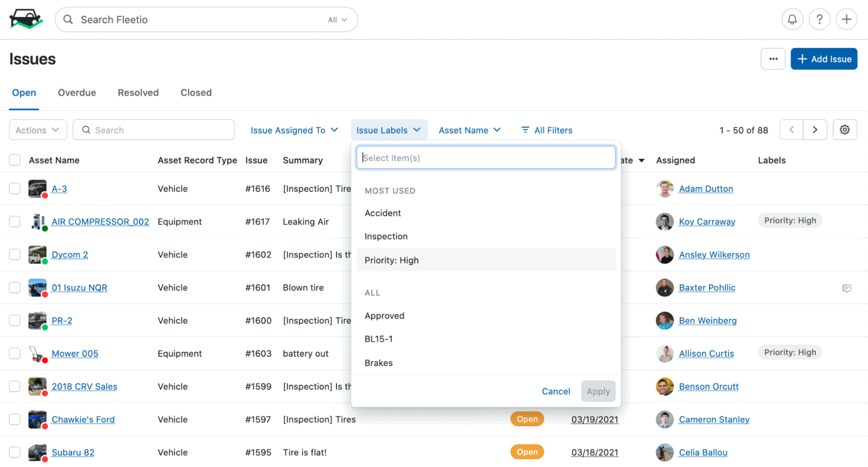
Task: Click Ansley Wilkerson avatar
Action: (x=665, y=255)
